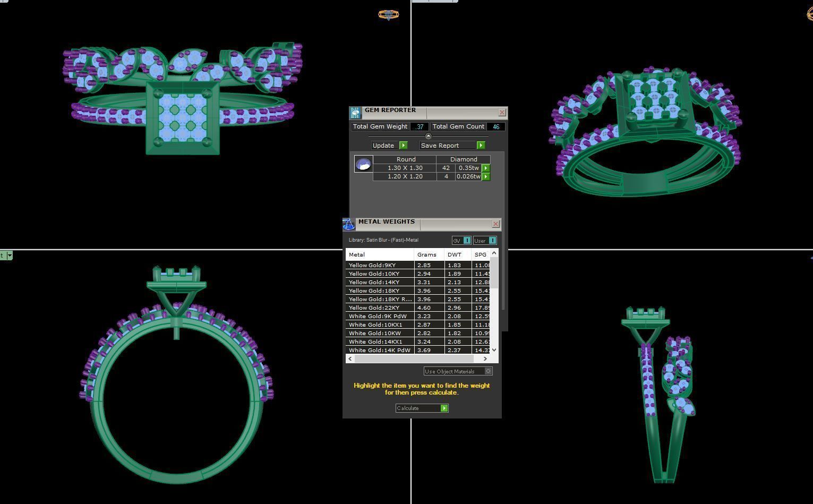Click the Library: Satin Blur - (Fast)-Metal label
This screenshot has height=504, width=813.
coord(383,240)
